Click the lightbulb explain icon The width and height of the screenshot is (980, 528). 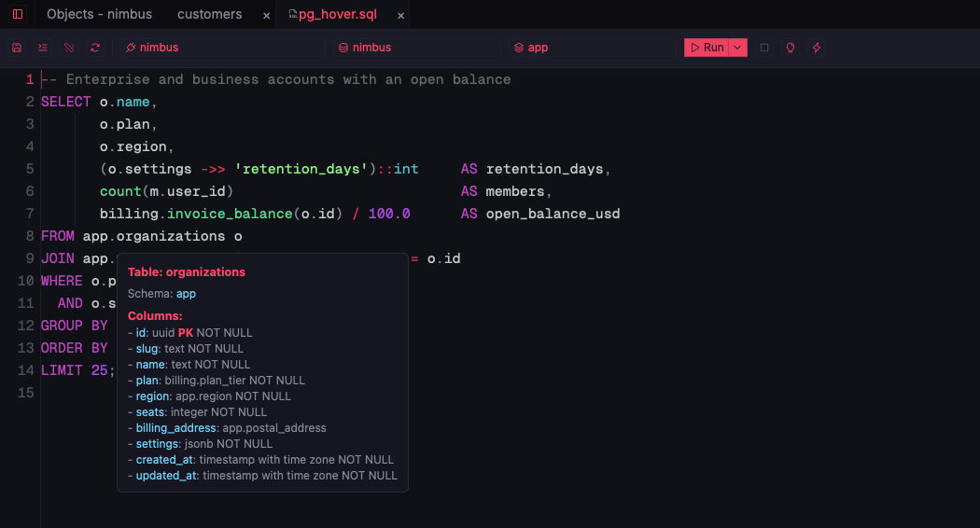[x=791, y=48]
